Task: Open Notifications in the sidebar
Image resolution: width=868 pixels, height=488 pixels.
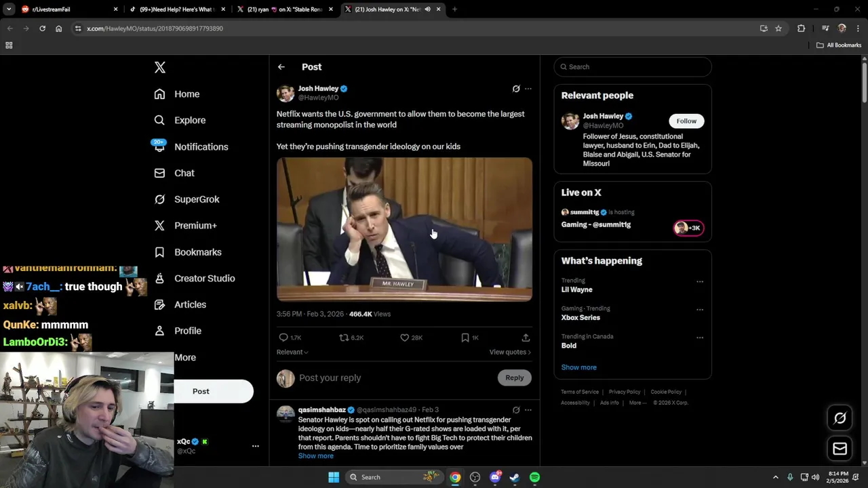Action: coord(191,146)
